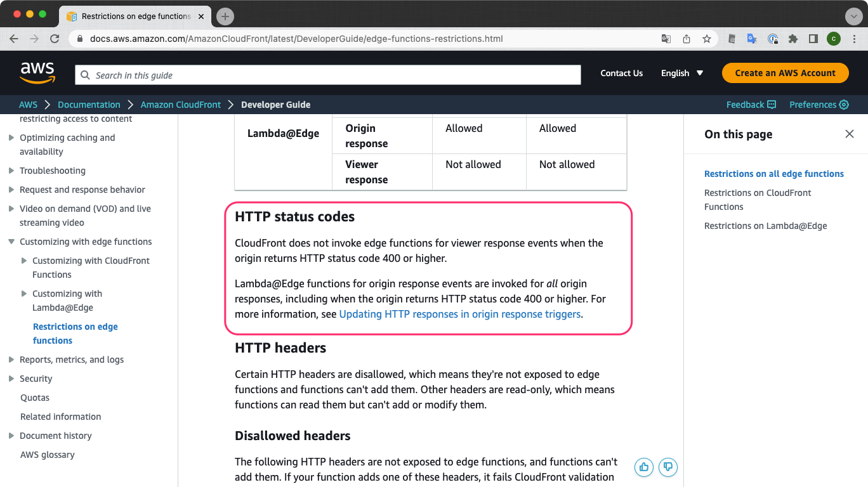Image resolution: width=868 pixels, height=487 pixels.
Task: Open the Chrome three-dot menu
Action: (x=853, y=39)
